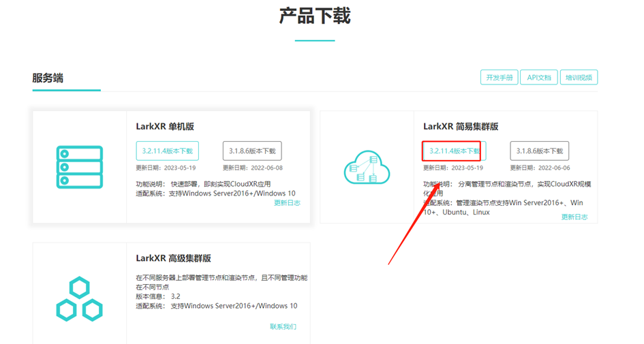Download 3.2.11.4 version of LarkXR 简易集群版
This screenshot has height=344, width=644.
[x=455, y=151]
